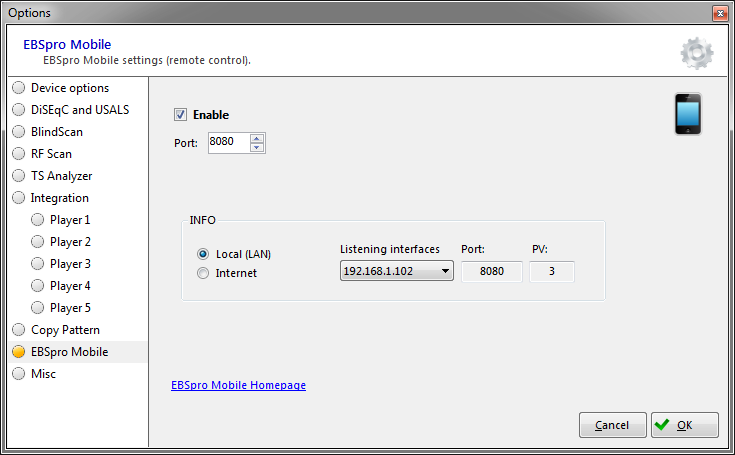Image resolution: width=735 pixels, height=455 pixels.
Task: Open the Device options page
Action: (x=70, y=88)
